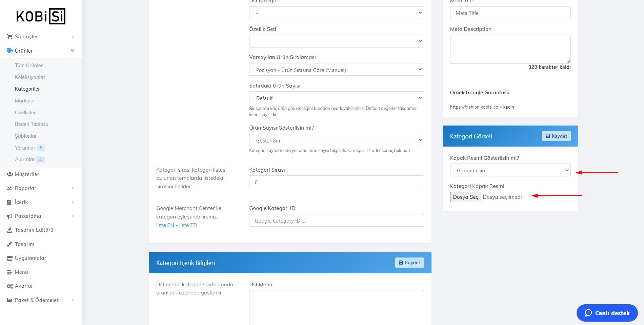
Task: Open Yorumlar in the sidebar
Action: coord(25,148)
